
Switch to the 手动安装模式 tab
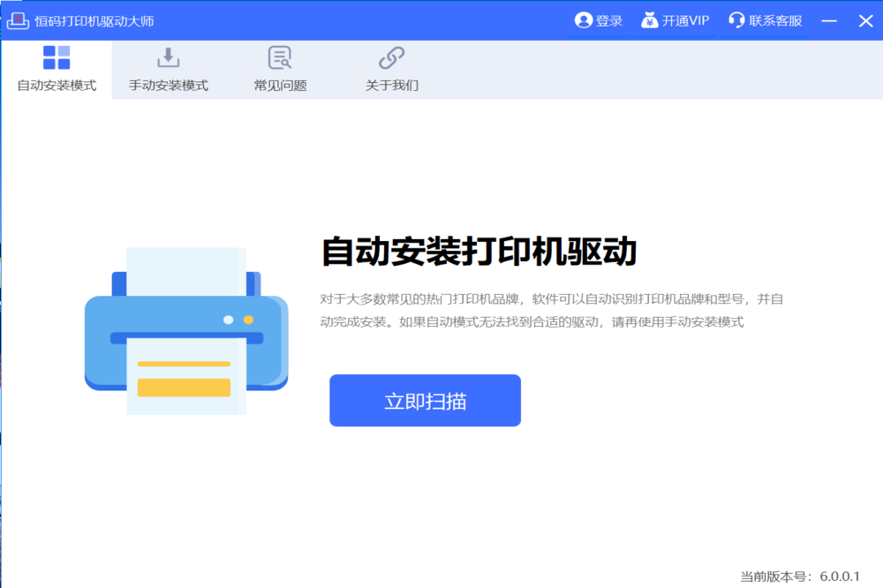(168, 86)
